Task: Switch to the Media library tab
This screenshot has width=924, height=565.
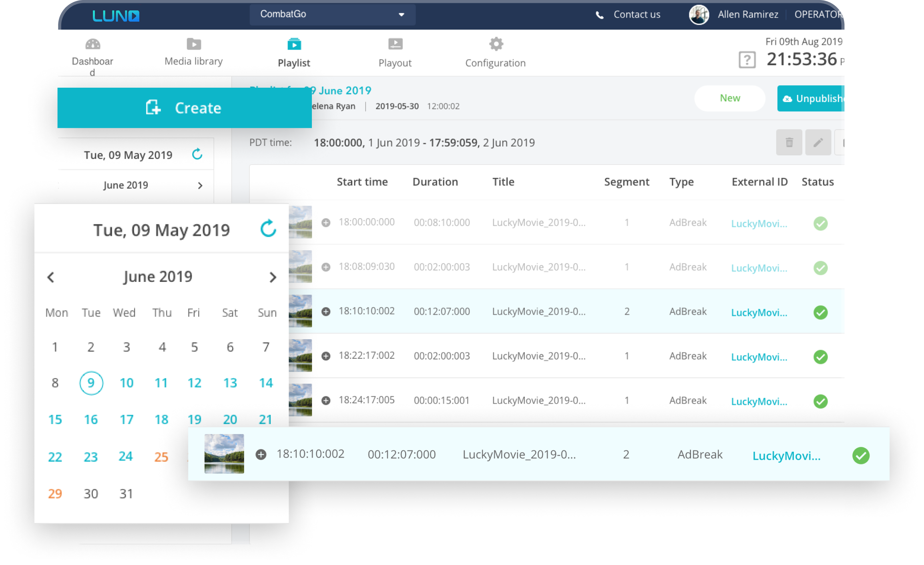Action: pyautogui.click(x=194, y=52)
